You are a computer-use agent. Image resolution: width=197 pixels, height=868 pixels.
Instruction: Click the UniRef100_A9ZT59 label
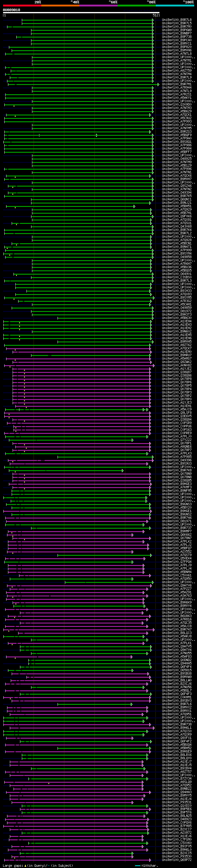[177, 71]
